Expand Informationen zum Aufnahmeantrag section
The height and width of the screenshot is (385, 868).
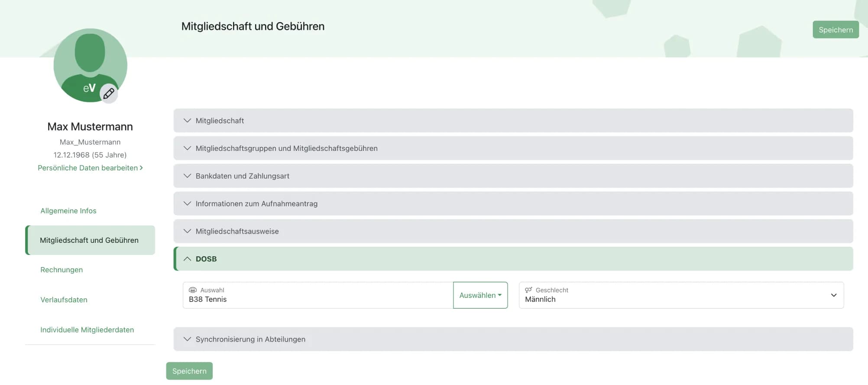[x=513, y=204]
